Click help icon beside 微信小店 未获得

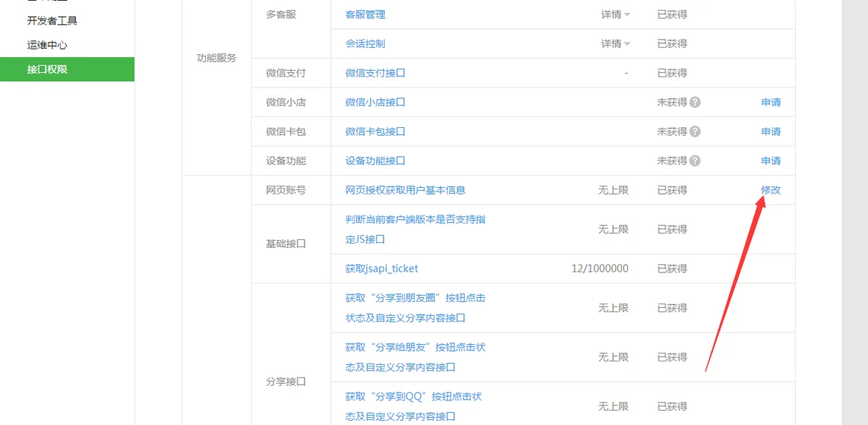[695, 102]
